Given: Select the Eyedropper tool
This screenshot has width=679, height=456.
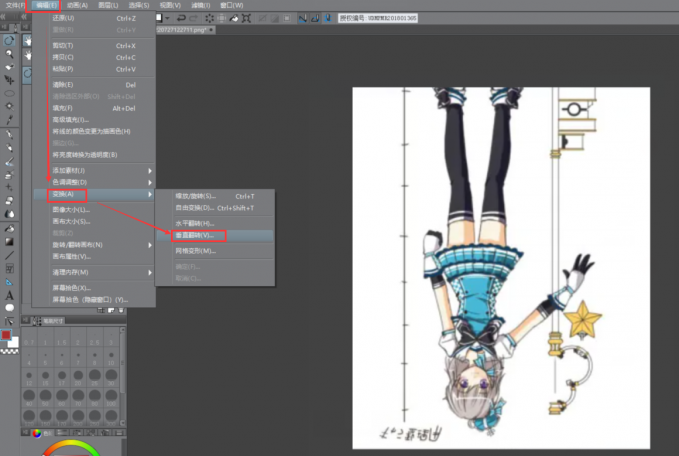Looking at the screenshot, I should 9,120.
